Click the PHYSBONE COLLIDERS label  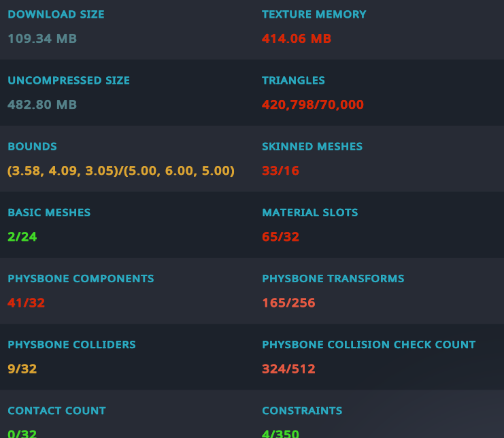pyautogui.click(x=71, y=345)
